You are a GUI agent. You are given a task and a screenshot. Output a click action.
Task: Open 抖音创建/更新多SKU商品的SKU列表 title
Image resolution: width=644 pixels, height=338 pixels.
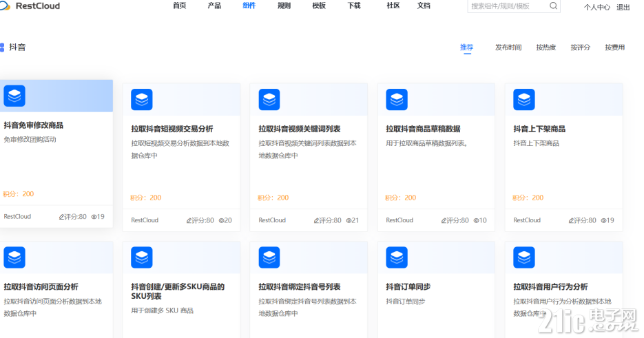point(178,291)
